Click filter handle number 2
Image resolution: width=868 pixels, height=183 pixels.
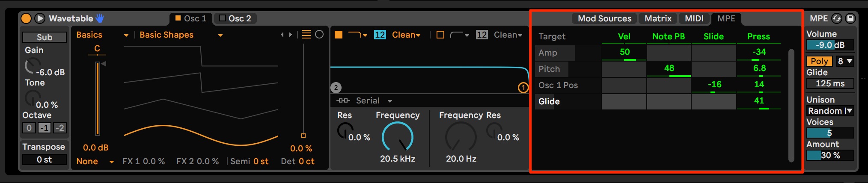pos(336,88)
